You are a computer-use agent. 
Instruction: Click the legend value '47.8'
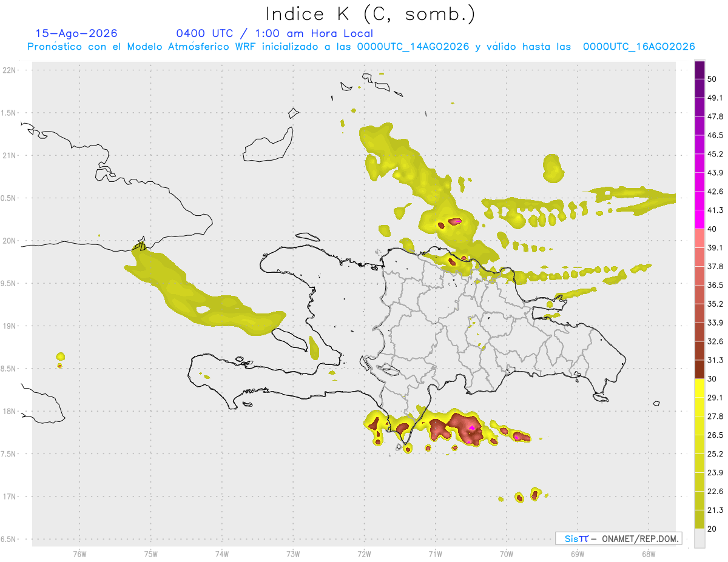point(715,116)
